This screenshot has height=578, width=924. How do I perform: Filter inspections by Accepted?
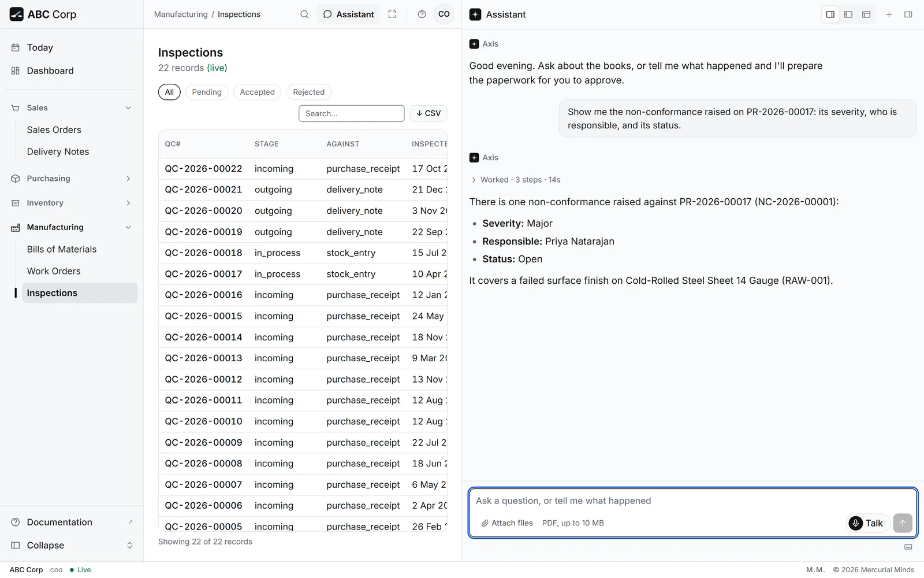tap(257, 92)
